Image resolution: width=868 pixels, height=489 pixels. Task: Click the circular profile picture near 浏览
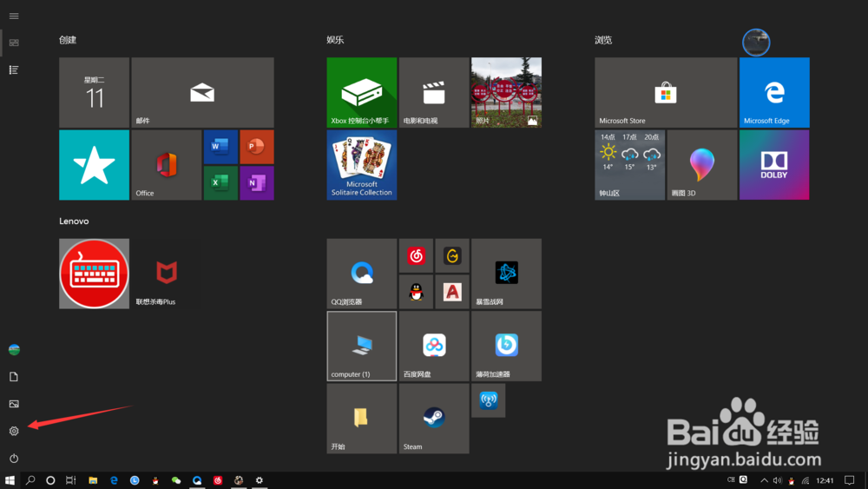756,43
